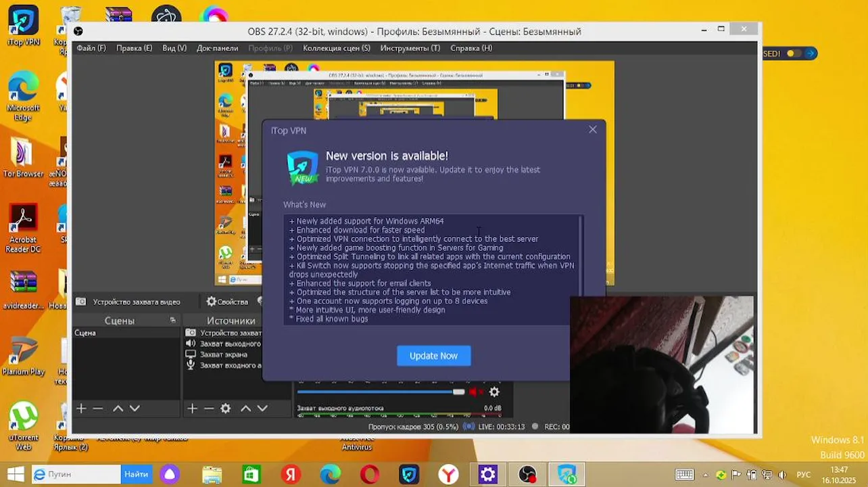Open touch keyboard from system tray
The image size is (868, 487).
tap(684, 475)
